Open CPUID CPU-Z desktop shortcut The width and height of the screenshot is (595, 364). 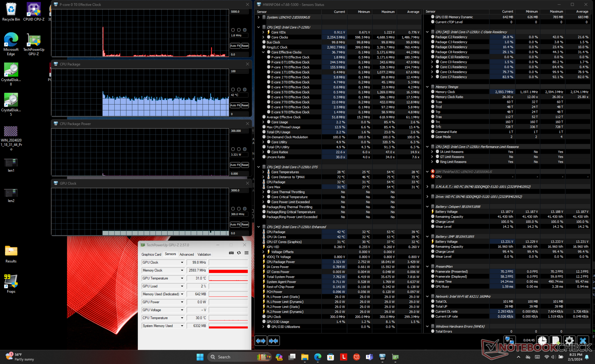[x=33, y=12]
